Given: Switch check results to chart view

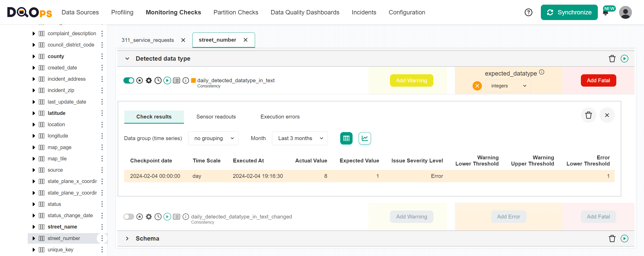Looking at the screenshot, I should click(365, 138).
